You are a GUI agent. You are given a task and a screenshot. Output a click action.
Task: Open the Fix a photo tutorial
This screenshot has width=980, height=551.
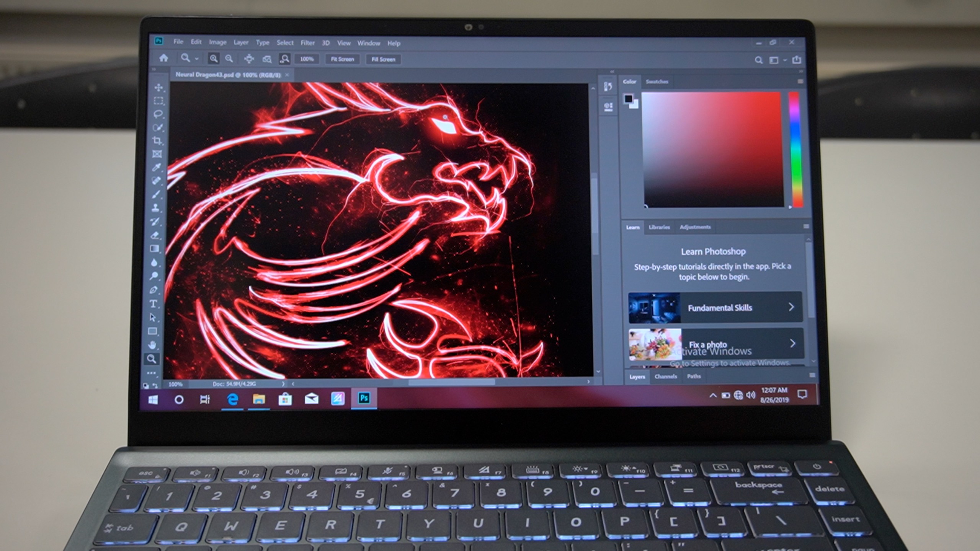tap(716, 344)
